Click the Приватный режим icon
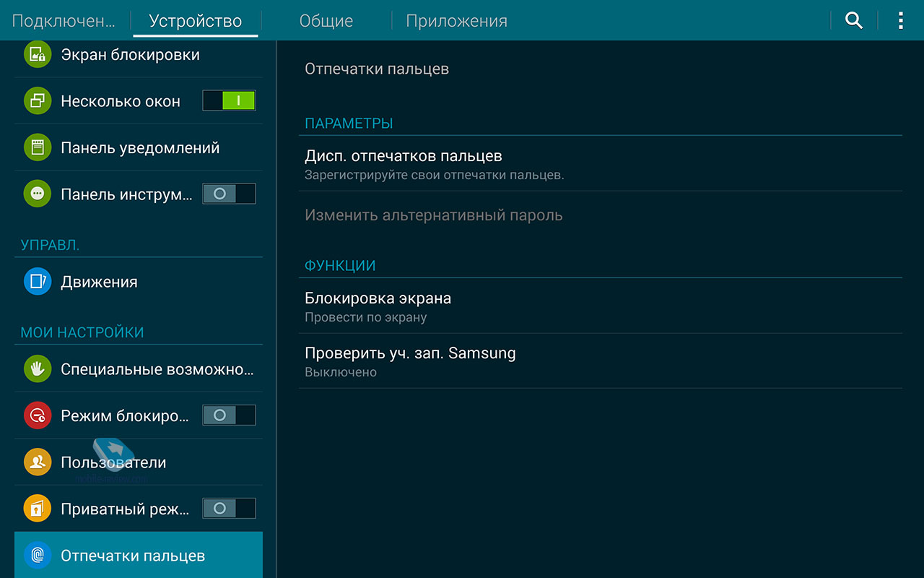The height and width of the screenshot is (578, 924). point(38,509)
